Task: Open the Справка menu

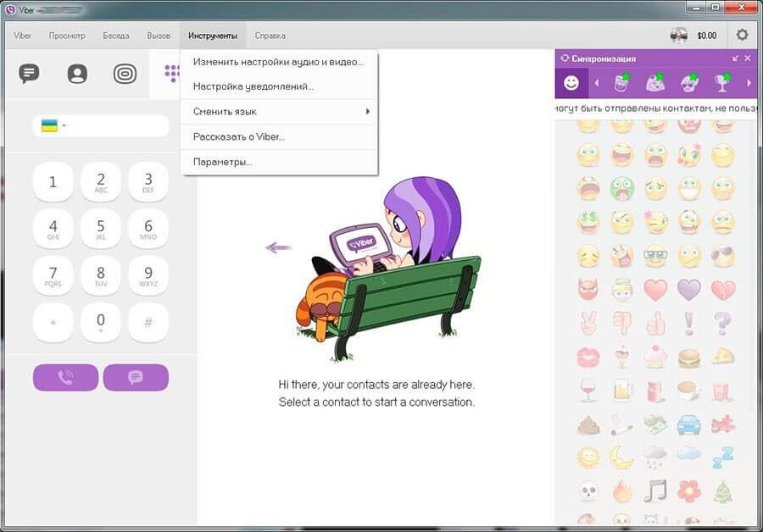Action: pyautogui.click(x=270, y=36)
